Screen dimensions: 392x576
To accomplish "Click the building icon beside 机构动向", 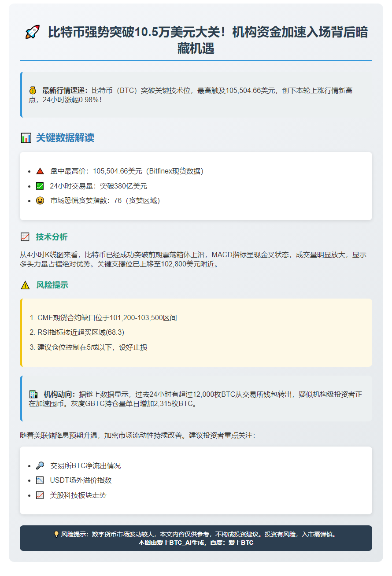I will 33,394.
